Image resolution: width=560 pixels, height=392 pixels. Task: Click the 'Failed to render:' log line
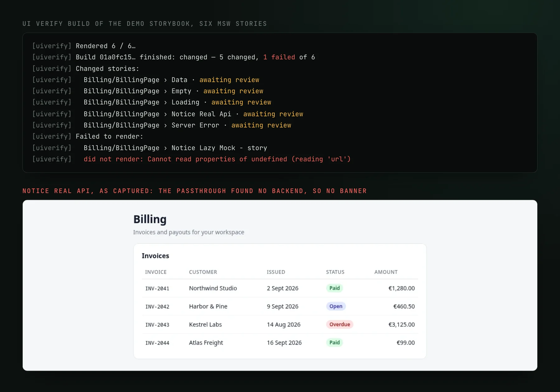(x=88, y=136)
